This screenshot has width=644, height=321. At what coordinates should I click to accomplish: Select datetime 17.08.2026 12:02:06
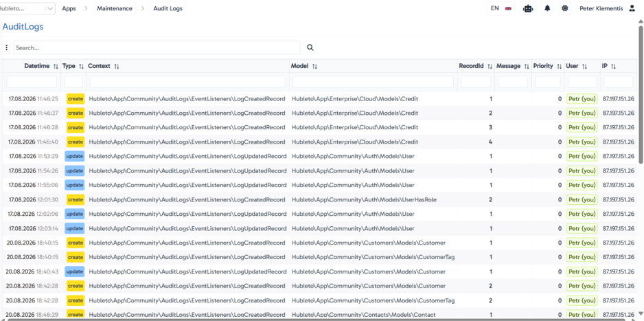tap(33, 214)
